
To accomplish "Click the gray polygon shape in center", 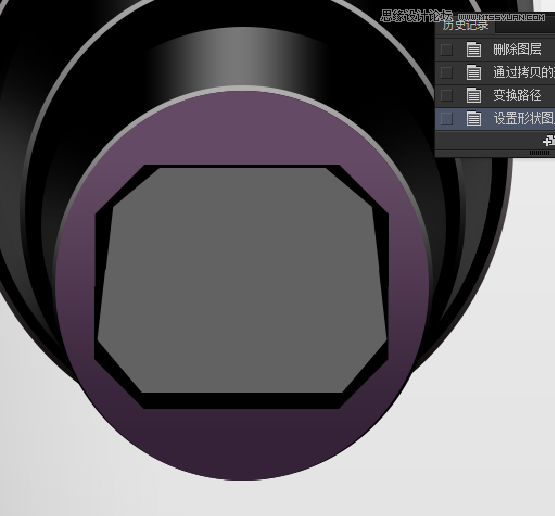I will click(243, 280).
